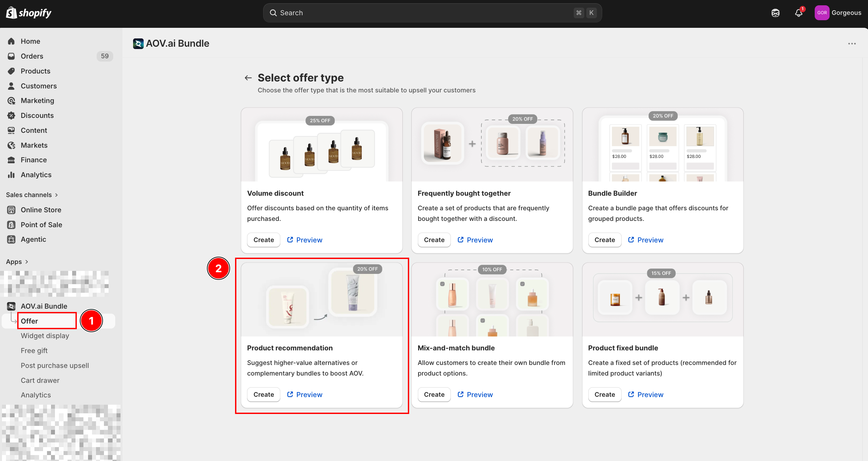Viewport: 868px width, 461px height.
Task: Preview the Product fixed bundle
Action: [645, 394]
